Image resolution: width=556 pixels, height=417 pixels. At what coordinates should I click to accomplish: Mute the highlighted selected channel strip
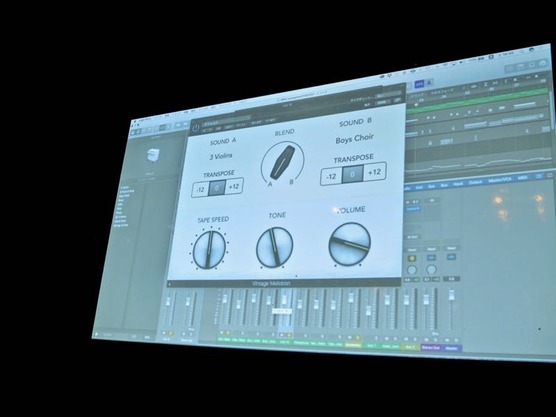pos(282,335)
